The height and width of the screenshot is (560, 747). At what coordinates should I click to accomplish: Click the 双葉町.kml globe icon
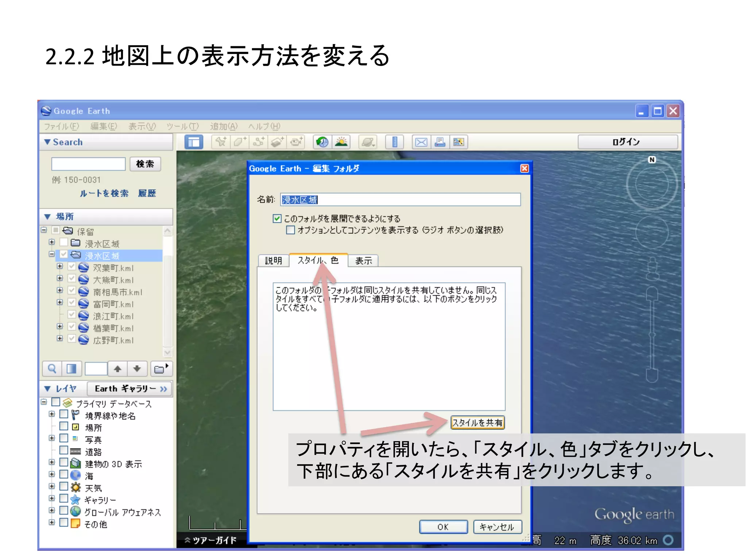click(x=84, y=268)
